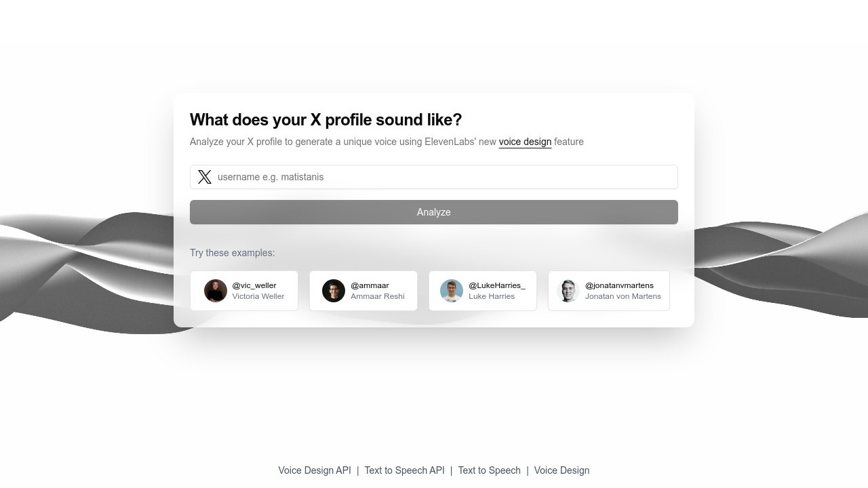Click the Analyze button
The width and height of the screenshot is (868, 488).
(x=434, y=212)
